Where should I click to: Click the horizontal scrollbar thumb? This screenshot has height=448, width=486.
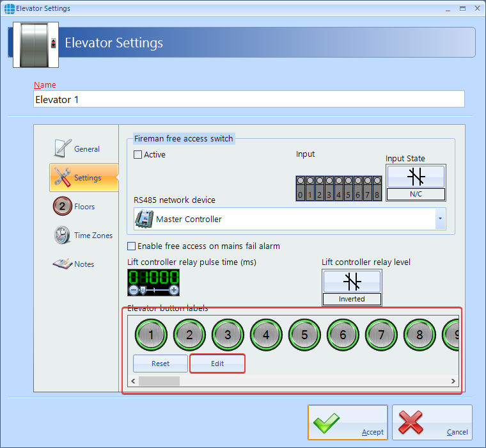159,381
